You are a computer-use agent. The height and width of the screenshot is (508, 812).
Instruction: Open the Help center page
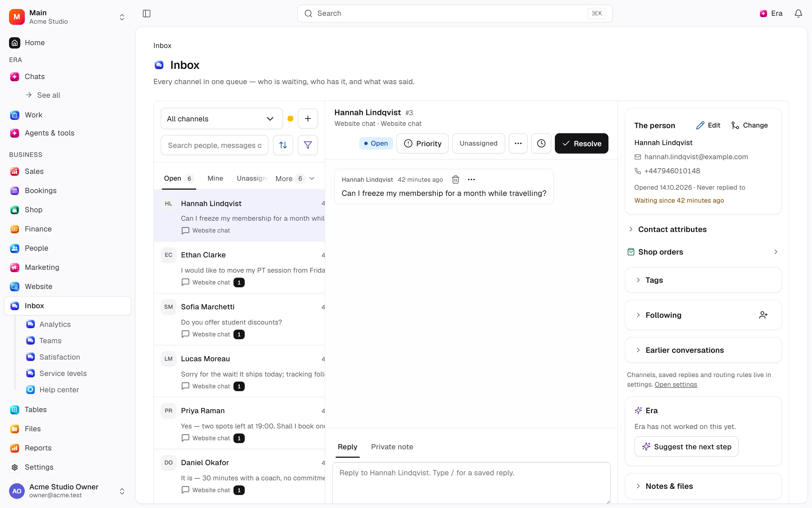(59, 390)
